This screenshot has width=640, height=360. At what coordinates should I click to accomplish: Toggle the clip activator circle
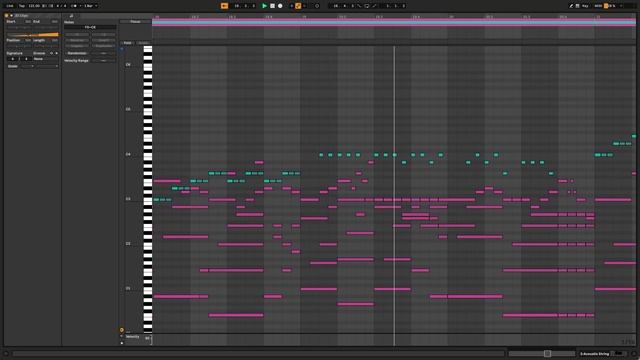coord(7,16)
